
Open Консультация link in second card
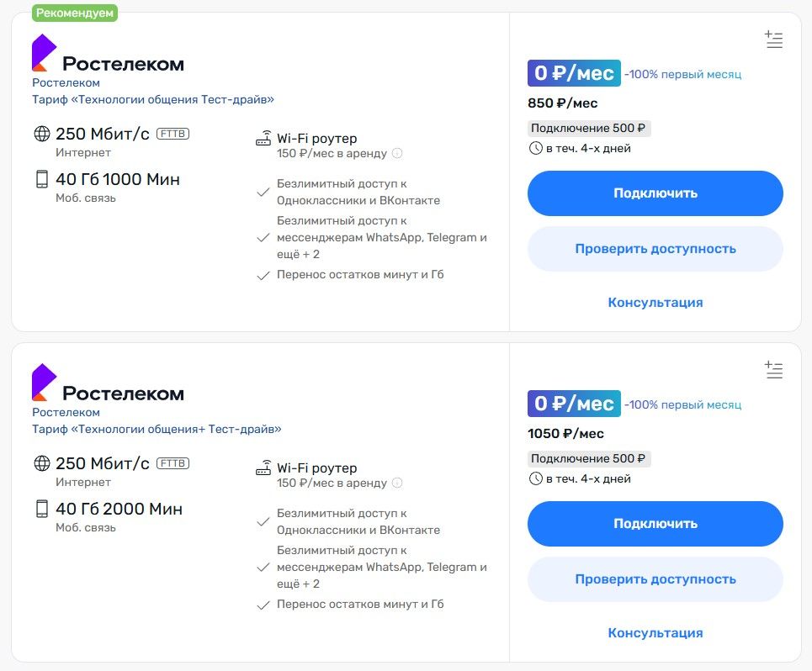pos(655,632)
